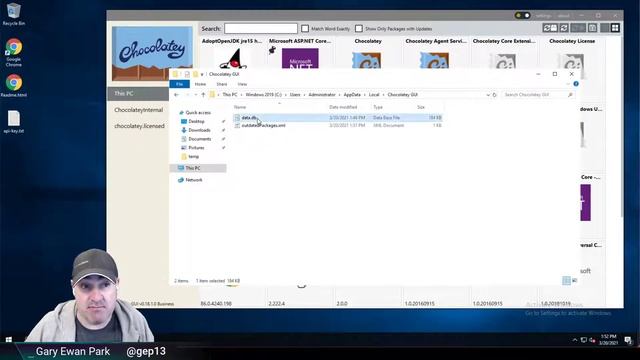Select This PC in Explorer navigation pane
Viewport: 640px width, 360px height.
pos(198,168)
